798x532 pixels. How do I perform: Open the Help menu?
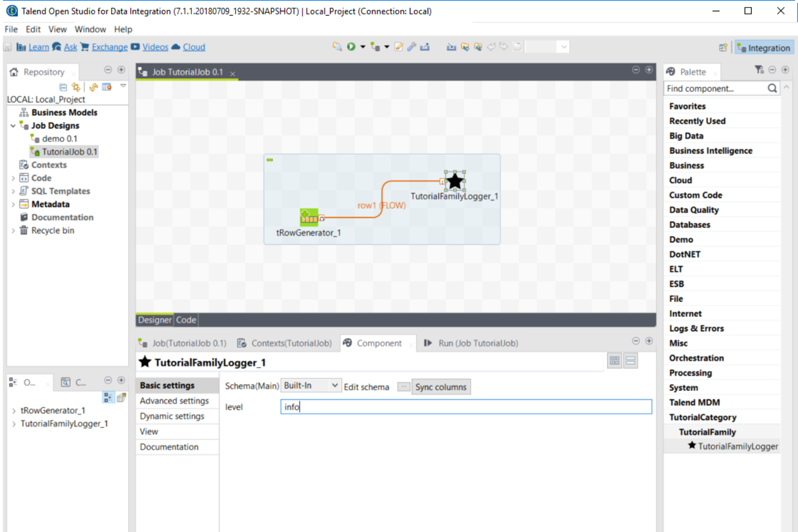click(123, 29)
